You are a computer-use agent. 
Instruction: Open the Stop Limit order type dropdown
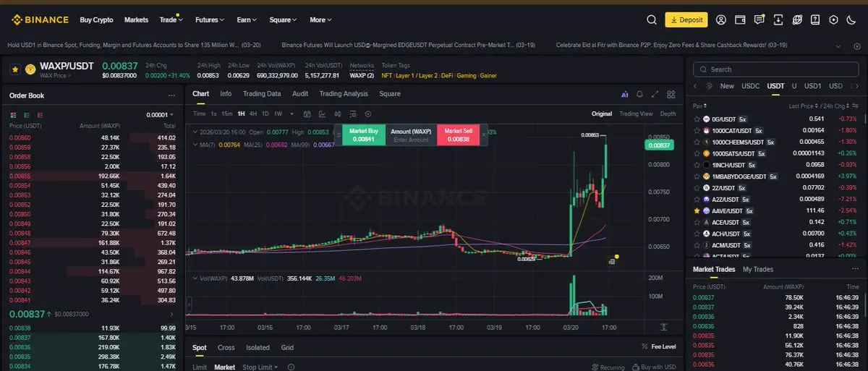click(x=260, y=367)
